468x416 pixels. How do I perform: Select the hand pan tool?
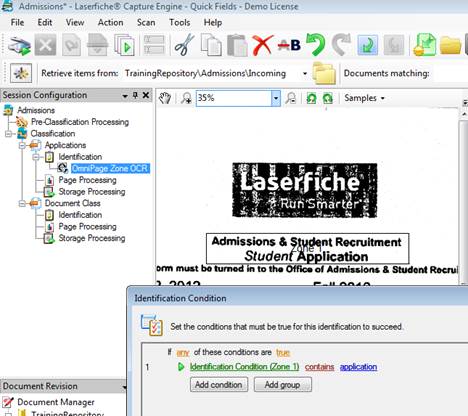[165, 98]
